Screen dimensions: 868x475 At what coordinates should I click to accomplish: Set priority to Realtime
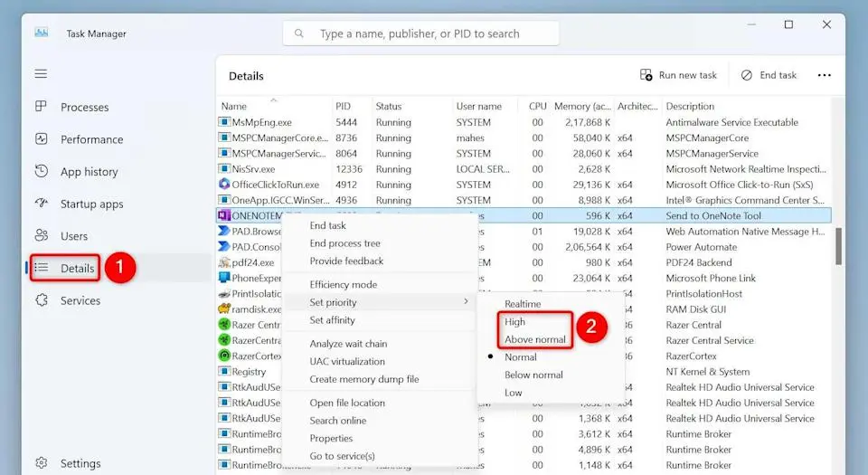pyautogui.click(x=523, y=304)
